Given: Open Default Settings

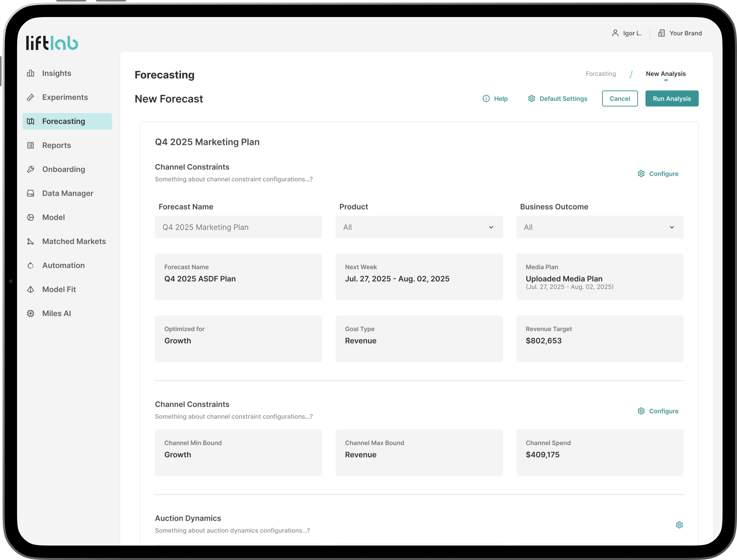Looking at the screenshot, I should tap(558, 99).
